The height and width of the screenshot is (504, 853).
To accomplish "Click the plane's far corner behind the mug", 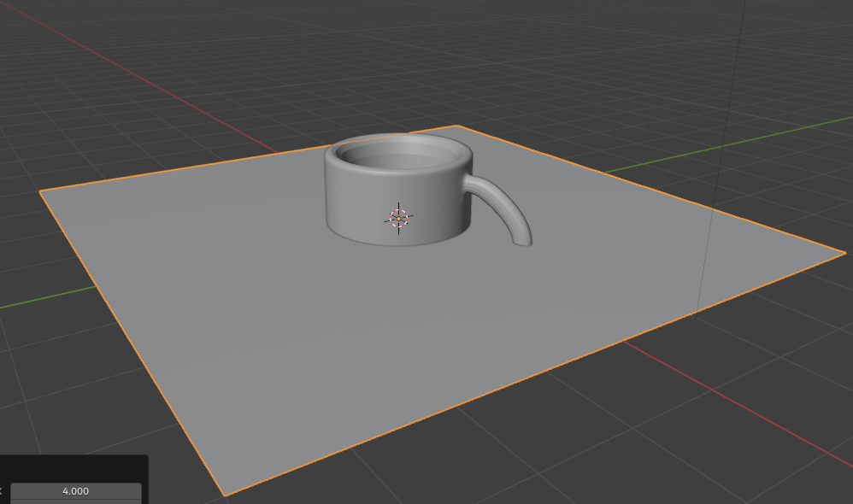I will (x=457, y=126).
